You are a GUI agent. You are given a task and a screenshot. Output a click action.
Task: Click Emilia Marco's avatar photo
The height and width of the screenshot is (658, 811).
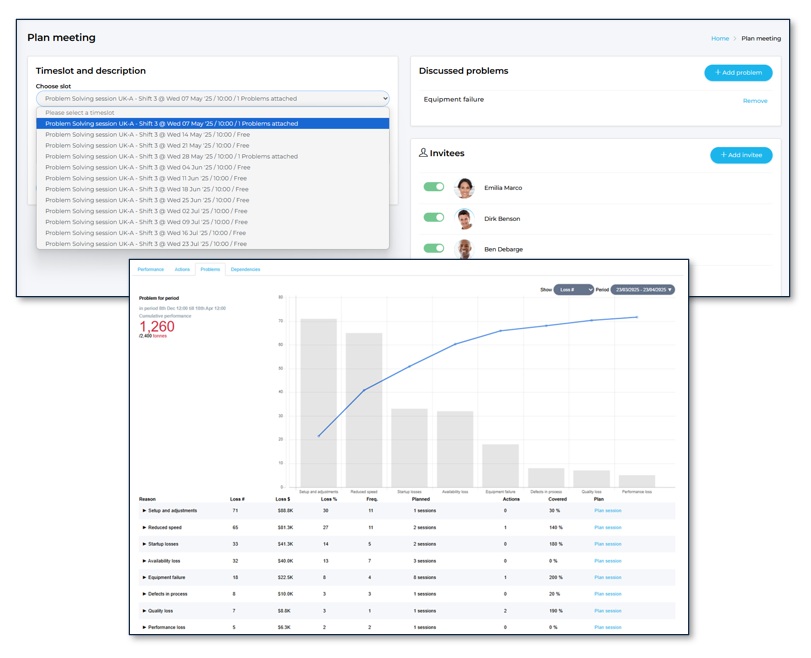pos(464,188)
